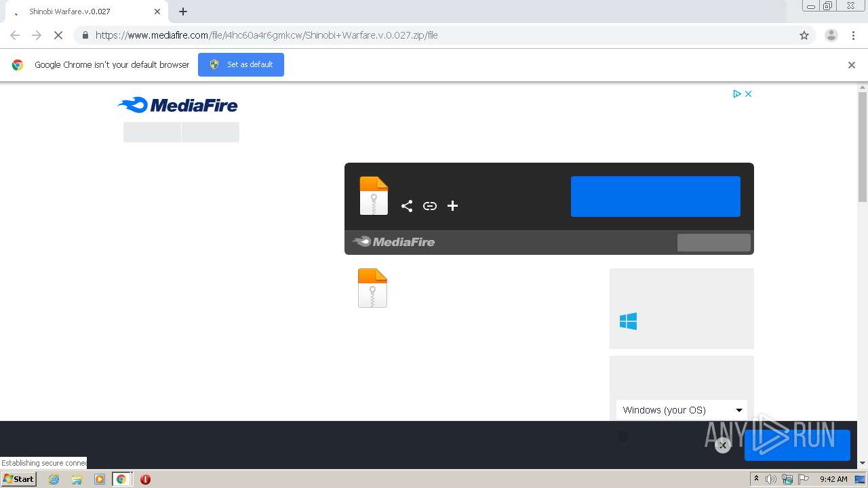The height and width of the screenshot is (488, 868).
Task: Click the Chrome forward arrow
Action: (x=37, y=35)
